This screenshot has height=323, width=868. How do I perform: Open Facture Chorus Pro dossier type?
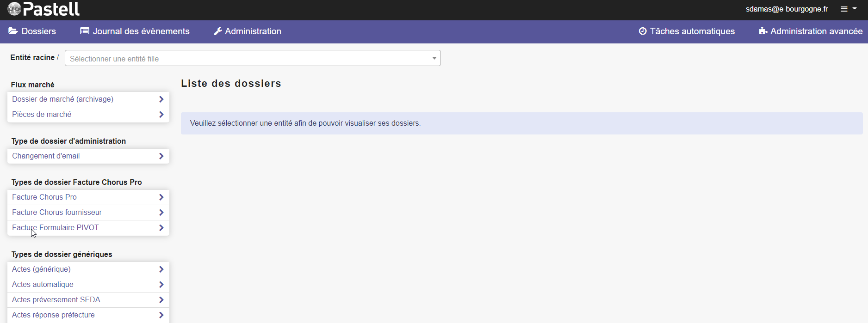[44, 197]
